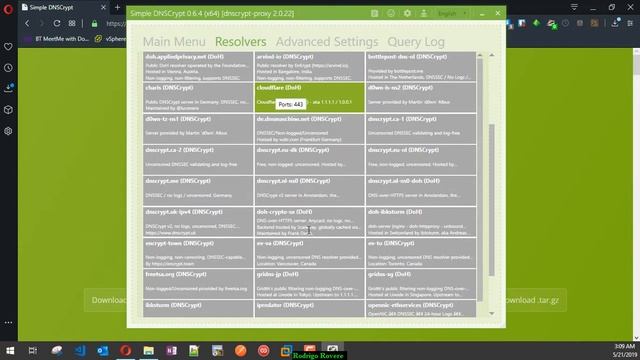Click the ev-to (DNSCrypt) resolver

pyautogui.click(x=421, y=253)
